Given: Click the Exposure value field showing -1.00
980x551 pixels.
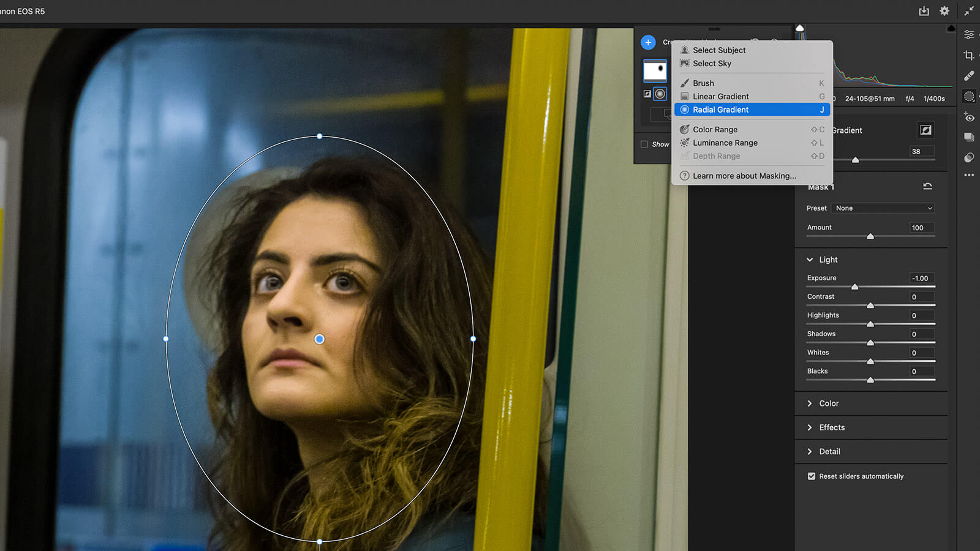Looking at the screenshot, I should 922,278.
